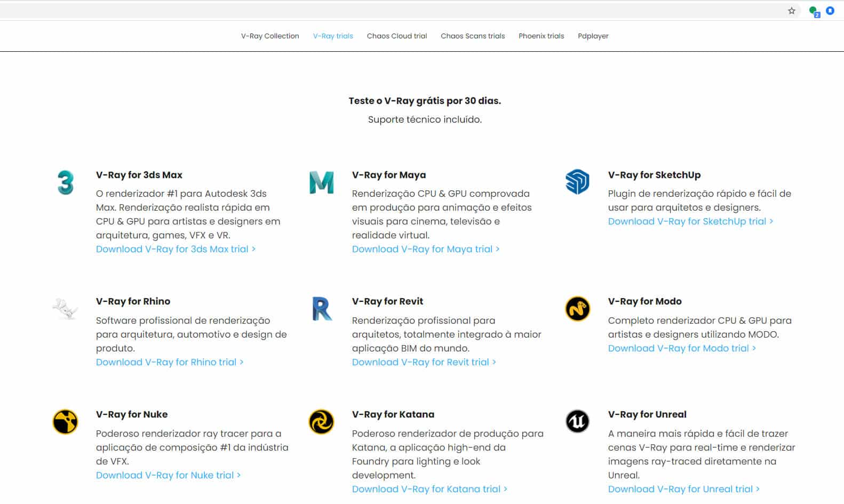Click the Katana logo icon
Image resolution: width=844 pixels, height=504 pixels.
(321, 422)
